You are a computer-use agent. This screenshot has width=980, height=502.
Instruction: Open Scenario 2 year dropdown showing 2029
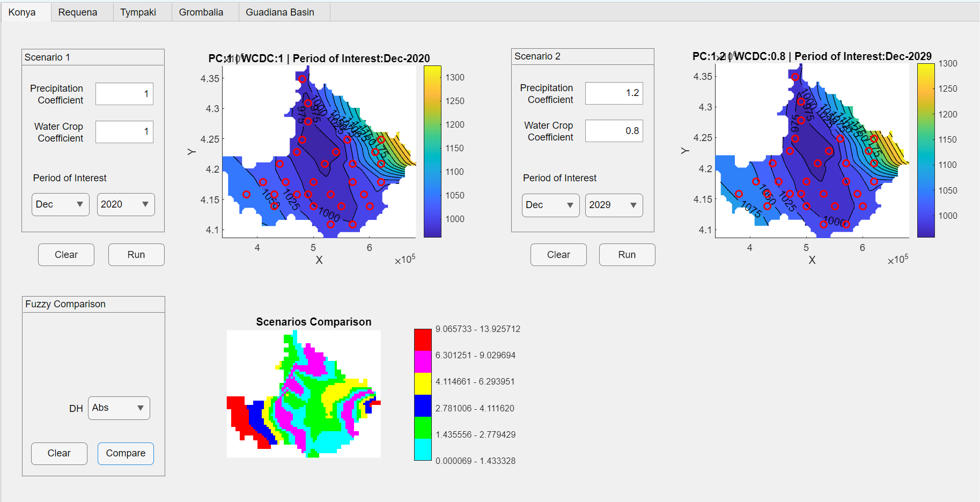614,205
